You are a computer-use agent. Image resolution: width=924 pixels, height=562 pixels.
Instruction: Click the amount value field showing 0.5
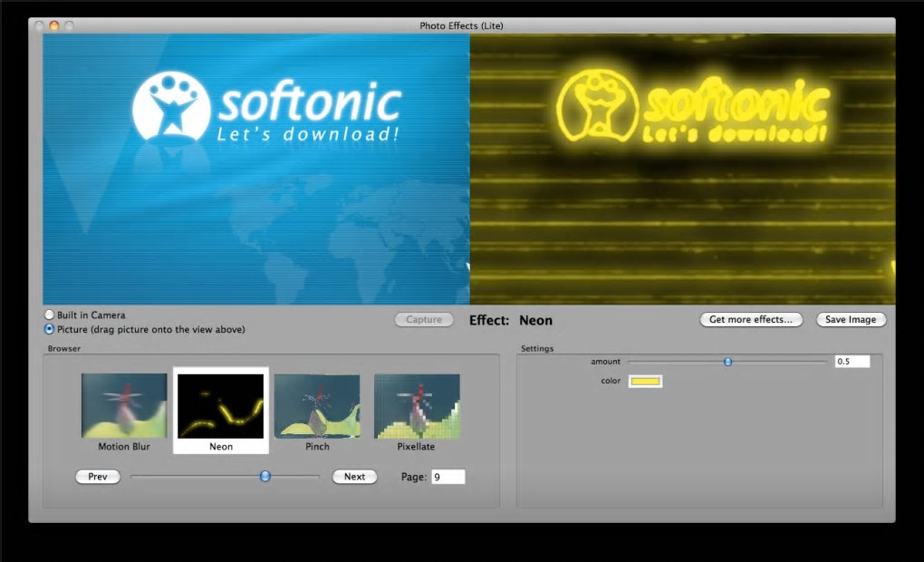(x=852, y=362)
